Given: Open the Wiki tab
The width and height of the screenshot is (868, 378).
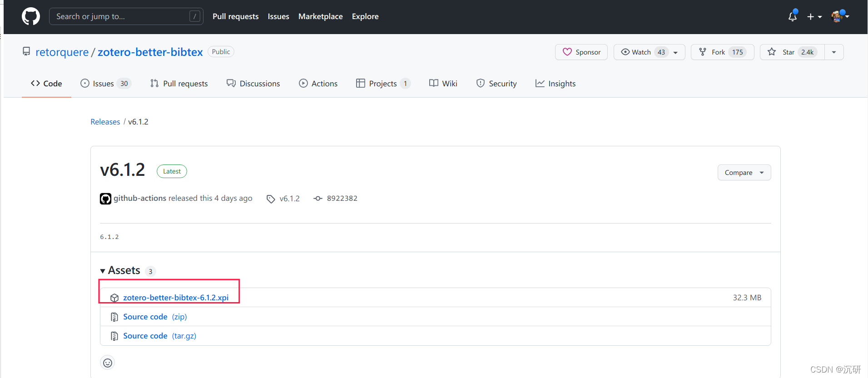Looking at the screenshot, I should click(x=443, y=84).
